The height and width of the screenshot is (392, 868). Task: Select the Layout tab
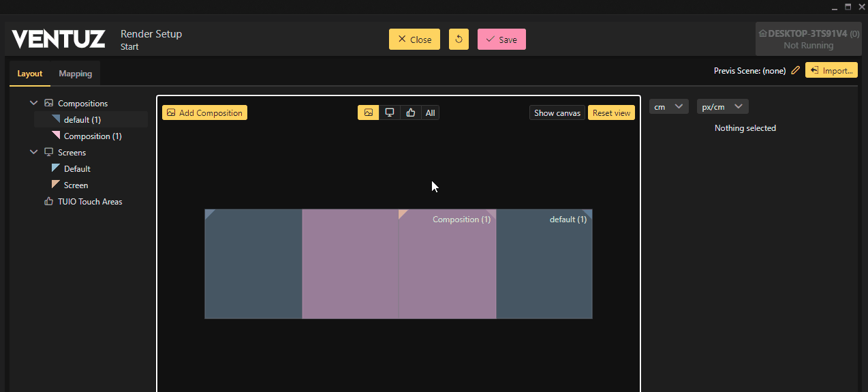(x=30, y=74)
